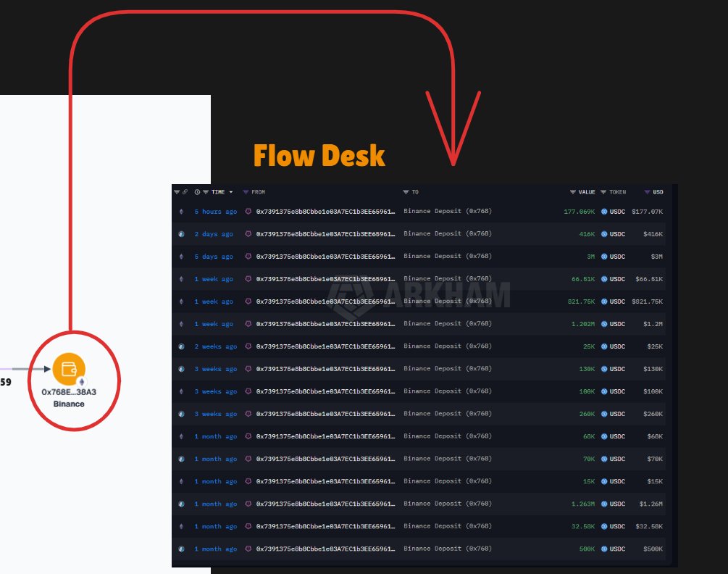
Task: Click the $66.51K USD cell
Action: pyautogui.click(x=649, y=279)
